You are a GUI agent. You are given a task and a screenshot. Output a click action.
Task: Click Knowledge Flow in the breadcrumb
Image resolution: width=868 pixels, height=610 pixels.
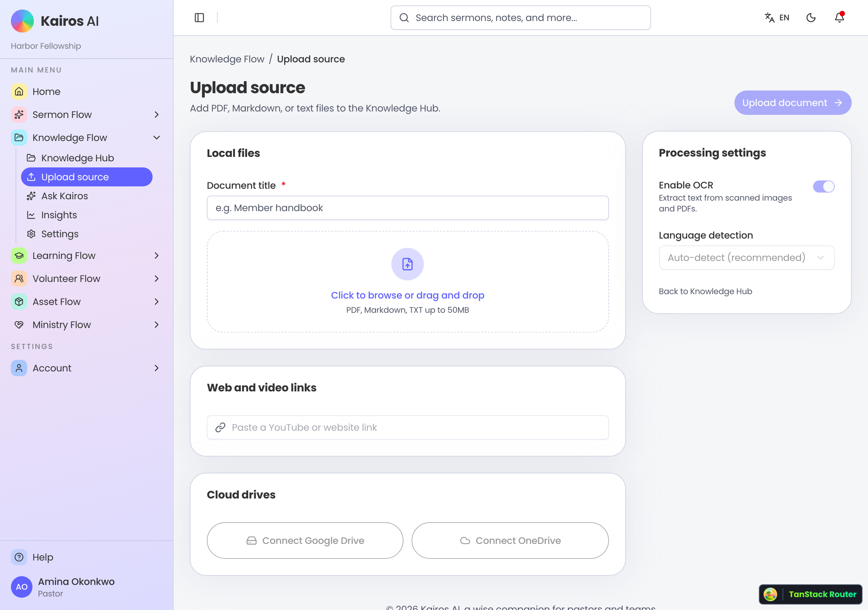(x=227, y=59)
